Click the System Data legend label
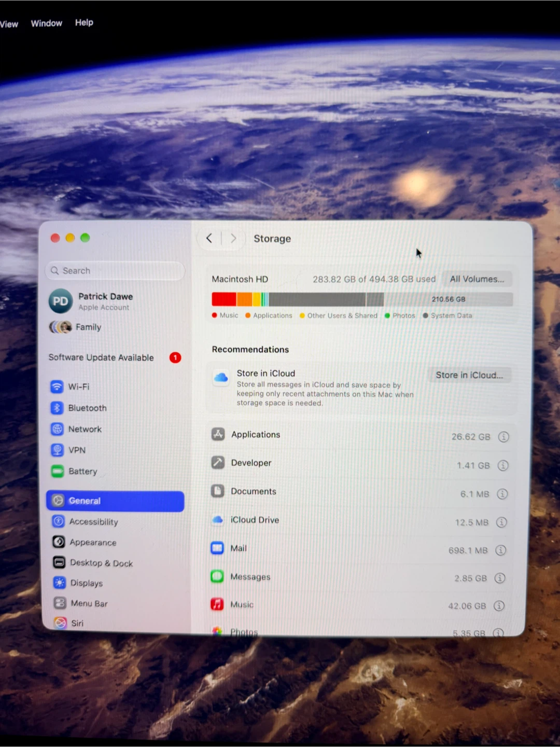Screen dimensions: 560x747 (x=452, y=315)
